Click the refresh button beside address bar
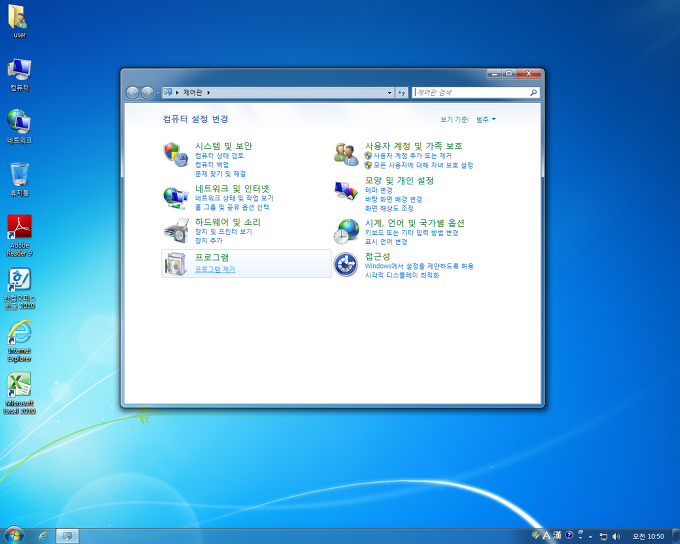680x544 pixels. tap(402, 92)
